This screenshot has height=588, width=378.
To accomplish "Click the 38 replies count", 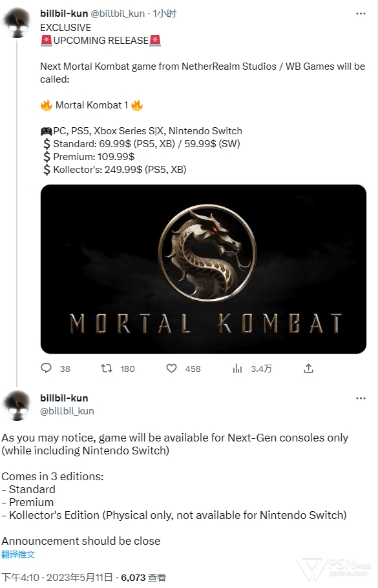I will pos(65,369).
